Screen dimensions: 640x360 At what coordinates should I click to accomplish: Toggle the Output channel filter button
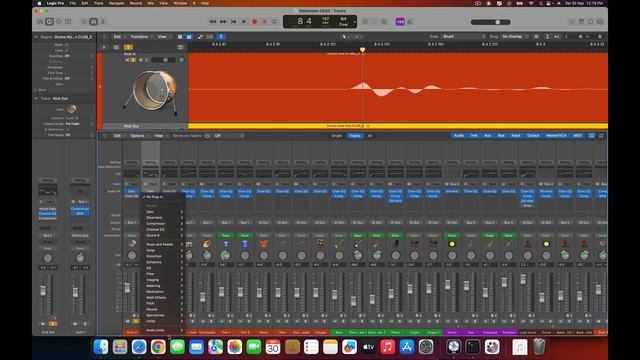coord(533,136)
